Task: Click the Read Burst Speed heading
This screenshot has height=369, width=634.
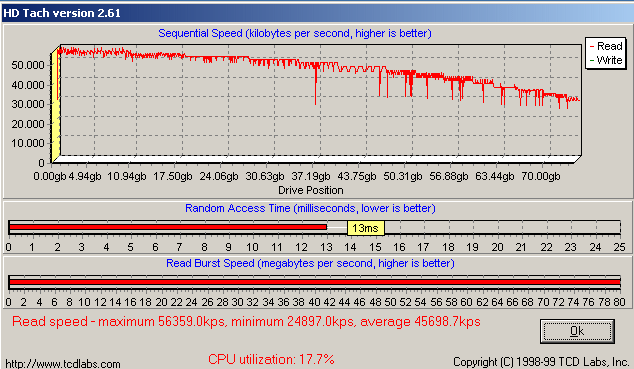Action: [310, 264]
